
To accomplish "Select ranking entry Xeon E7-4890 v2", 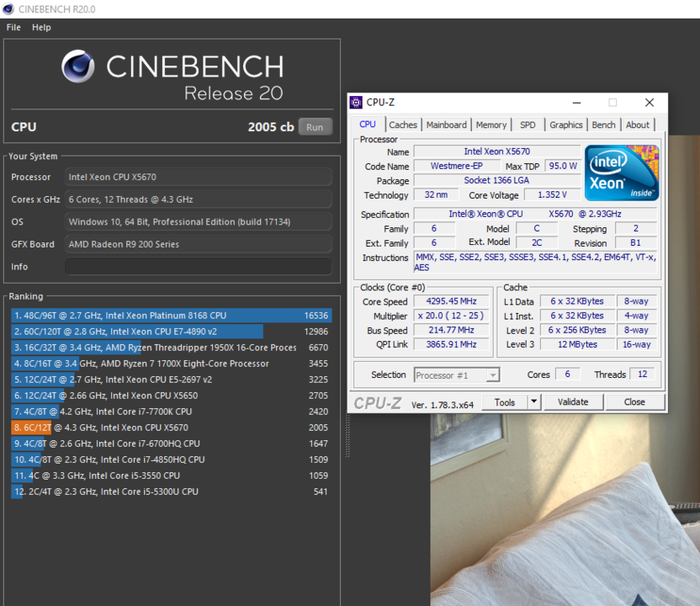I will coord(172,332).
